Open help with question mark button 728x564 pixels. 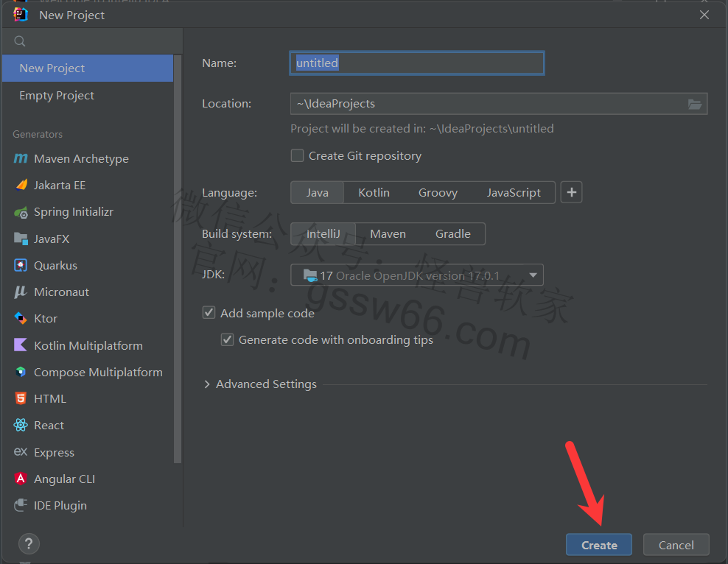point(28,544)
